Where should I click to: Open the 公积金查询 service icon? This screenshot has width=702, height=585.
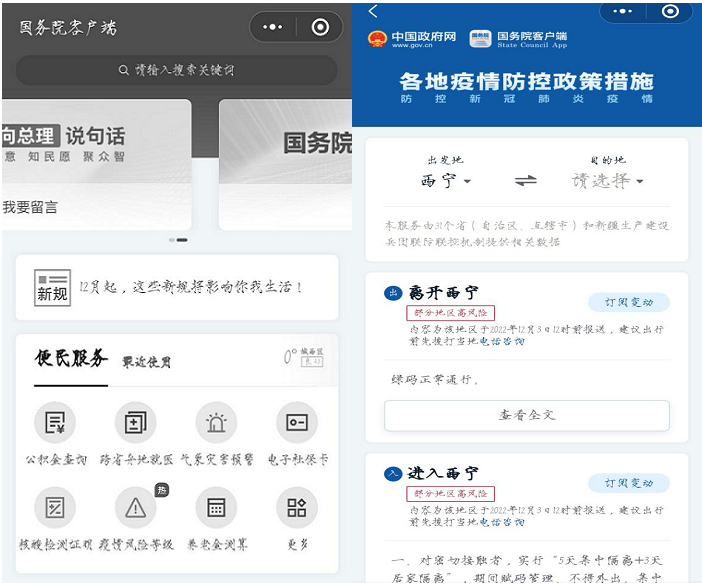(x=55, y=422)
